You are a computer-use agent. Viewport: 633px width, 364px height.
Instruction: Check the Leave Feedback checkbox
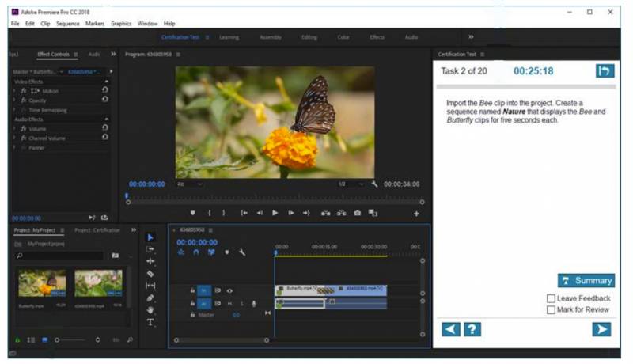(551, 298)
